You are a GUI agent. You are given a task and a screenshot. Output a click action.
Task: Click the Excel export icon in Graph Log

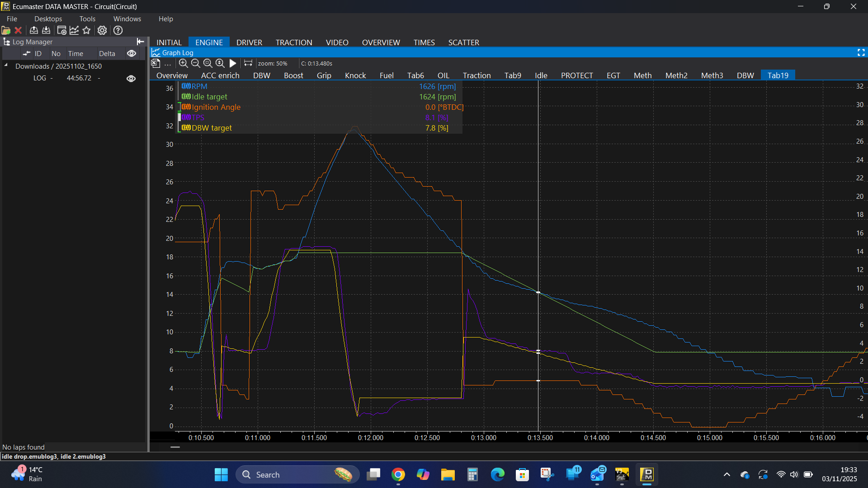coord(156,63)
